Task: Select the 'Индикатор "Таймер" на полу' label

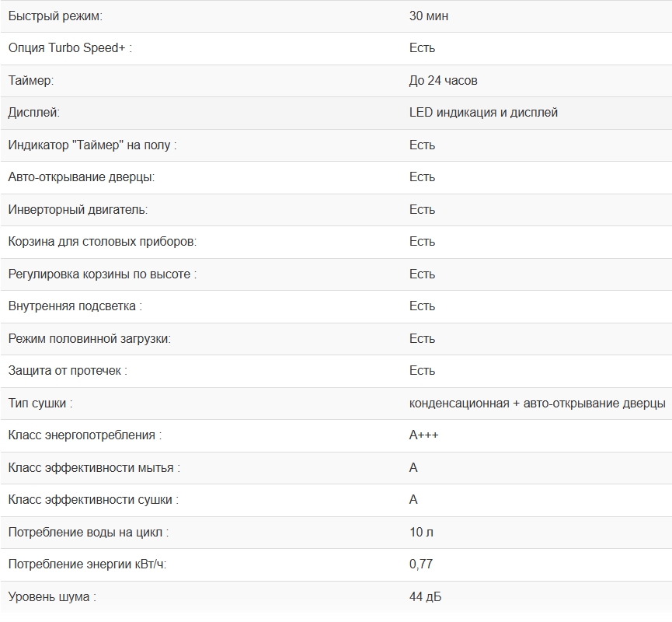Action: click(92, 145)
